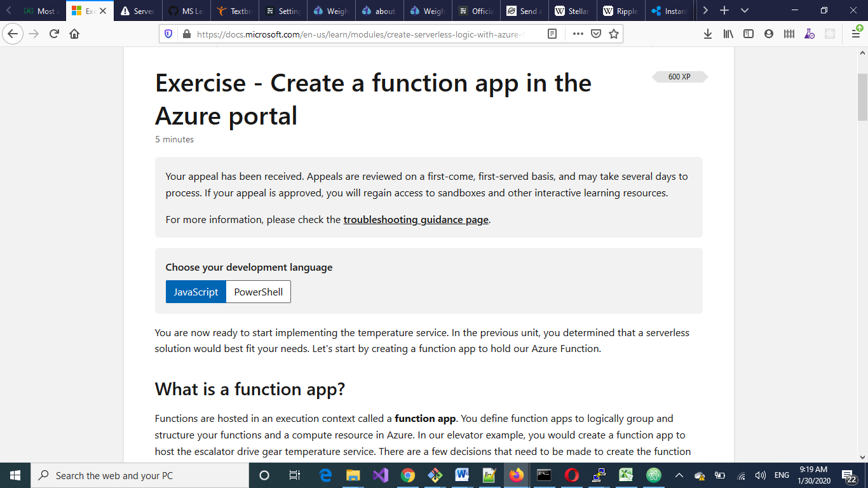
Task: Click the 600 XP badge
Action: tap(679, 77)
